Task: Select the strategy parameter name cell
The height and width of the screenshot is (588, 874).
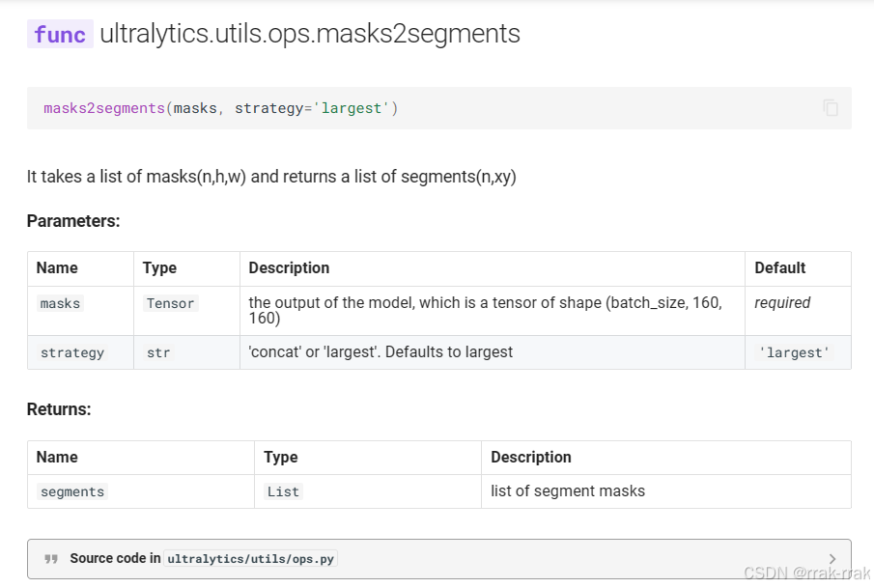Action: 72,352
